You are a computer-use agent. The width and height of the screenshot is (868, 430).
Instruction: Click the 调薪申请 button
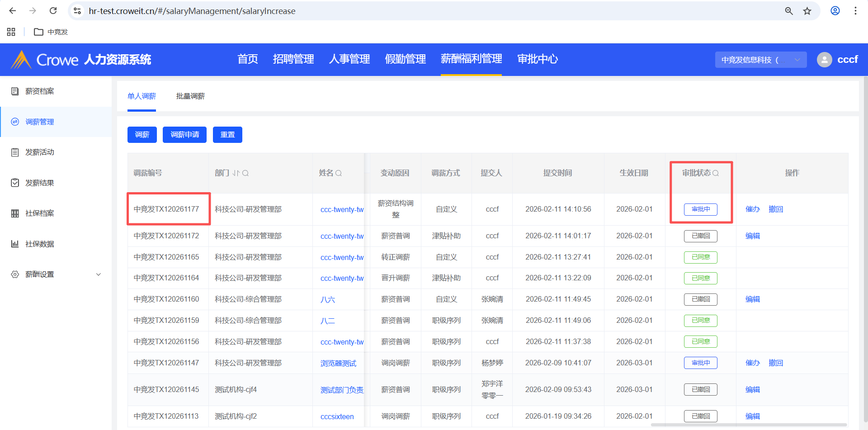click(x=184, y=135)
